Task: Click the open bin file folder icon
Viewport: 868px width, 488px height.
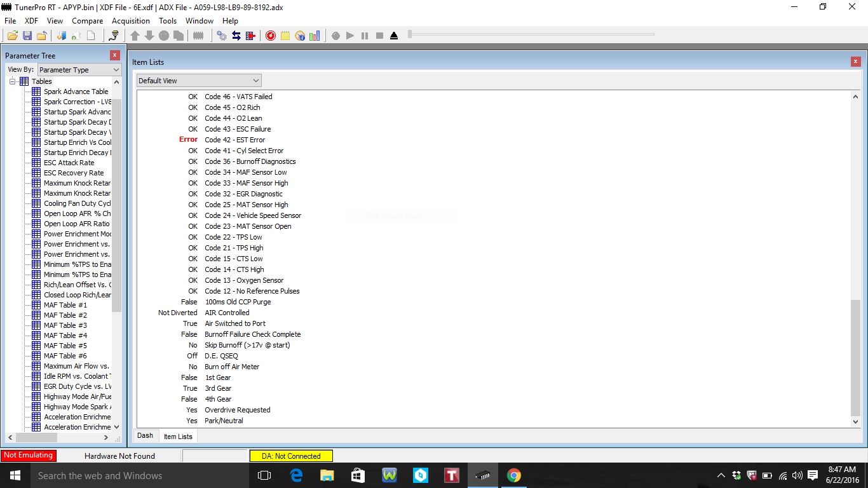Action: (x=13, y=36)
